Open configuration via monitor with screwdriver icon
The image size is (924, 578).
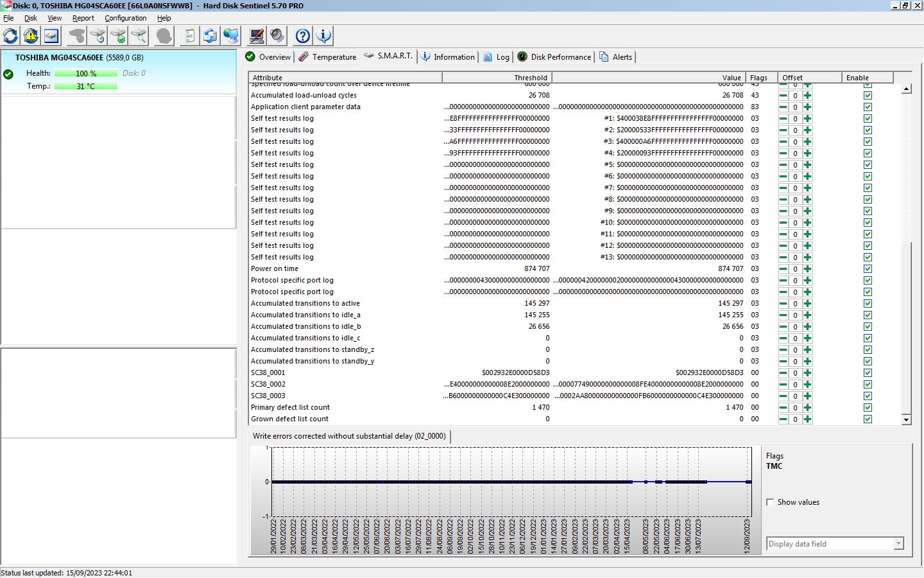point(257,36)
